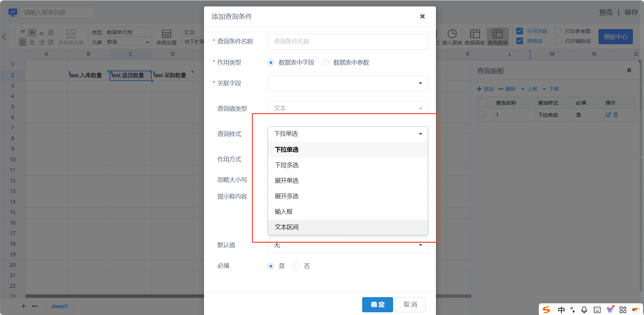The height and width of the screenshot is (315, 644).
Task: Choose 文本区间 from the list
Action: pos(287,227)
